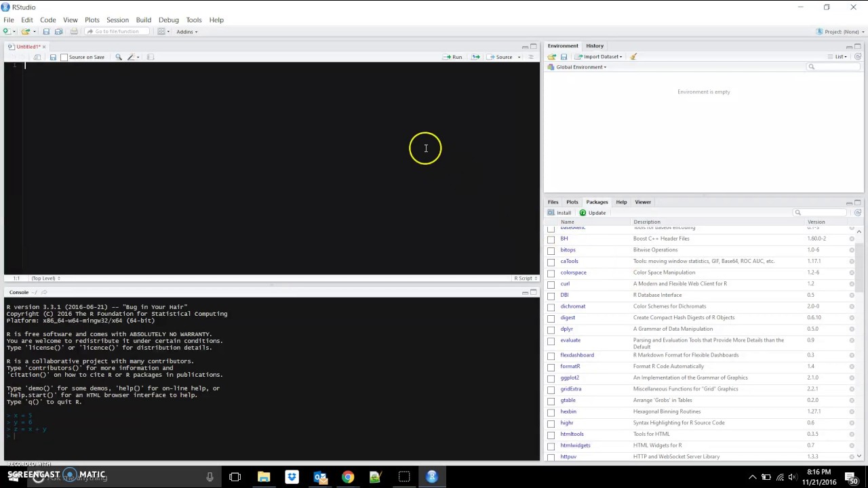Open the Project (None) dropdown
The height and width of the screenshot is (488, 868).
pos(840,31)
